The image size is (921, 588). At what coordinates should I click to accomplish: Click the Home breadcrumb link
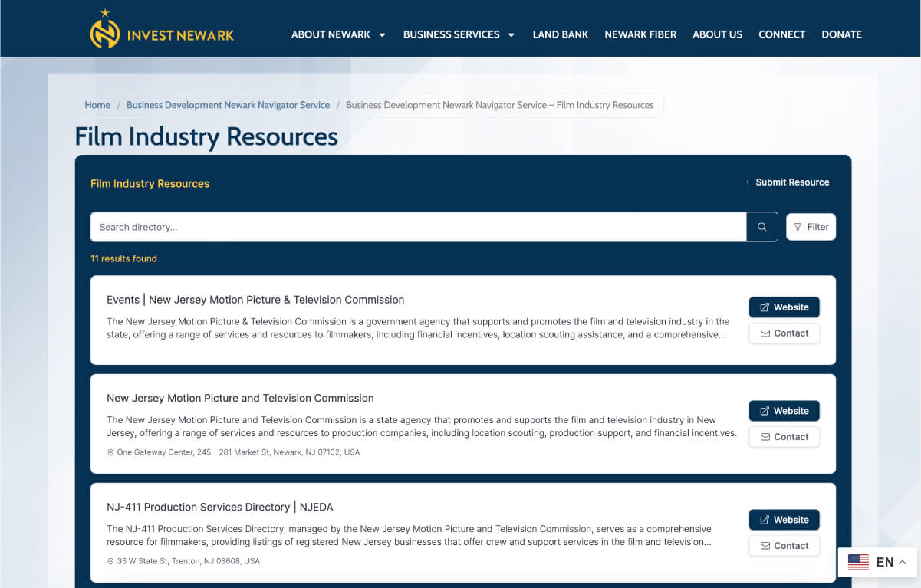[x=97, y=105]
